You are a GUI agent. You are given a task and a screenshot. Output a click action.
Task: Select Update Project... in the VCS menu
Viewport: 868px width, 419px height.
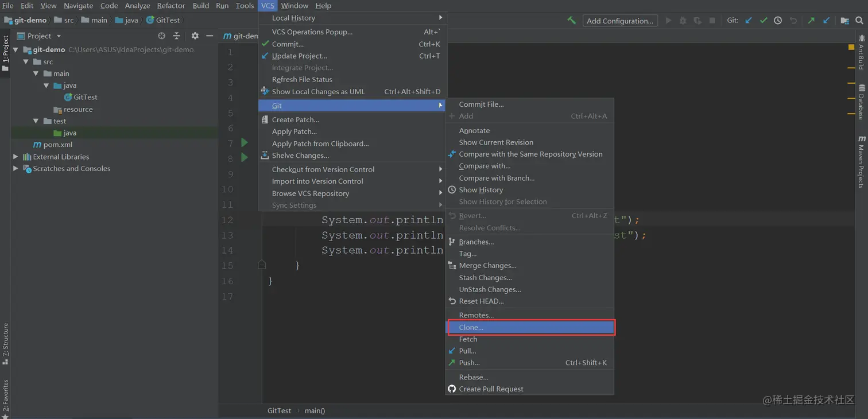[x=352, y=56]
